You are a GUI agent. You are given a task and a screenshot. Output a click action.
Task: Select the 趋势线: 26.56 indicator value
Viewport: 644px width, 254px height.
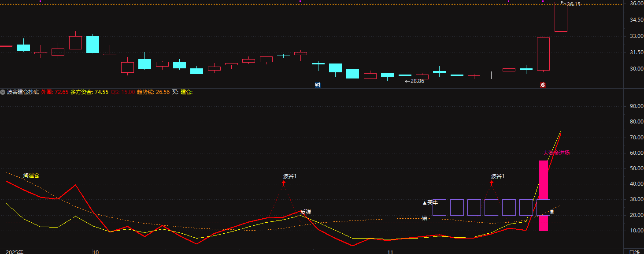click(x=153, y=92)
